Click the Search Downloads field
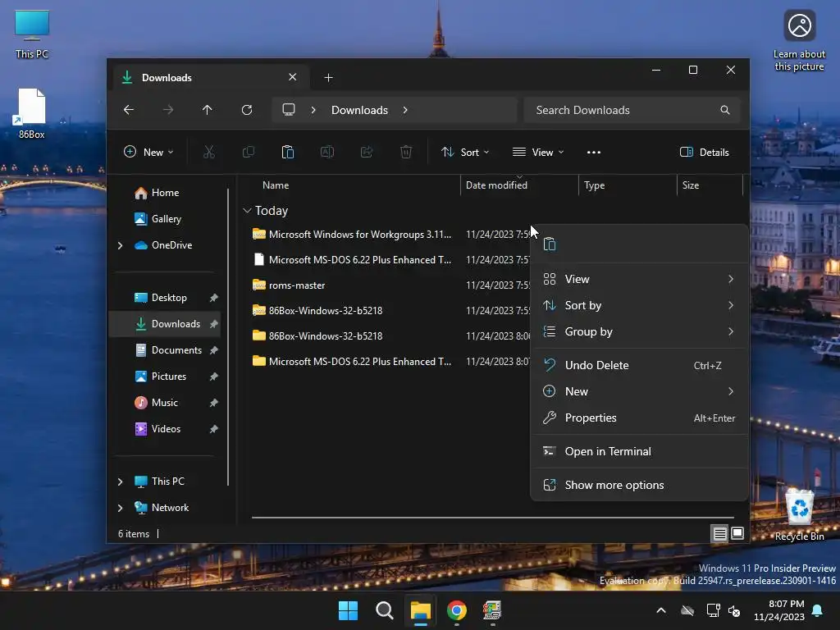The width and height of the screenshot is (840, 630). click(x=632, y=110)
